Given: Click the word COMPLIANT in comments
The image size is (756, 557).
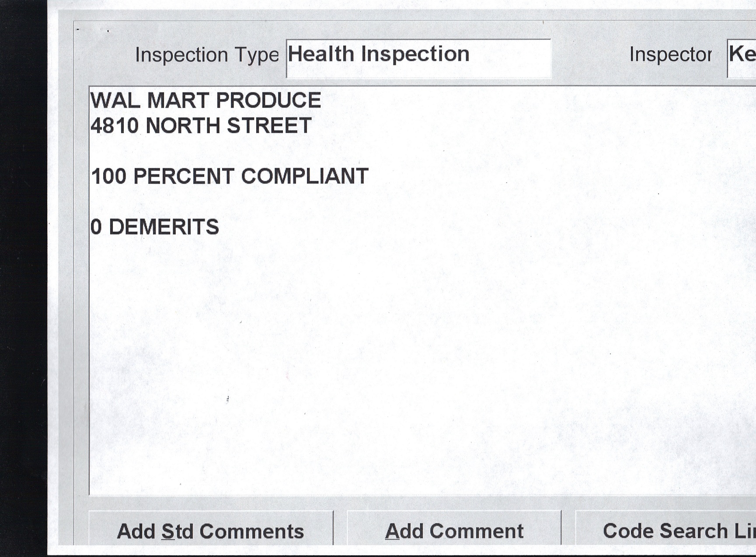Looking at the screenshot, I should click(305, 176).
